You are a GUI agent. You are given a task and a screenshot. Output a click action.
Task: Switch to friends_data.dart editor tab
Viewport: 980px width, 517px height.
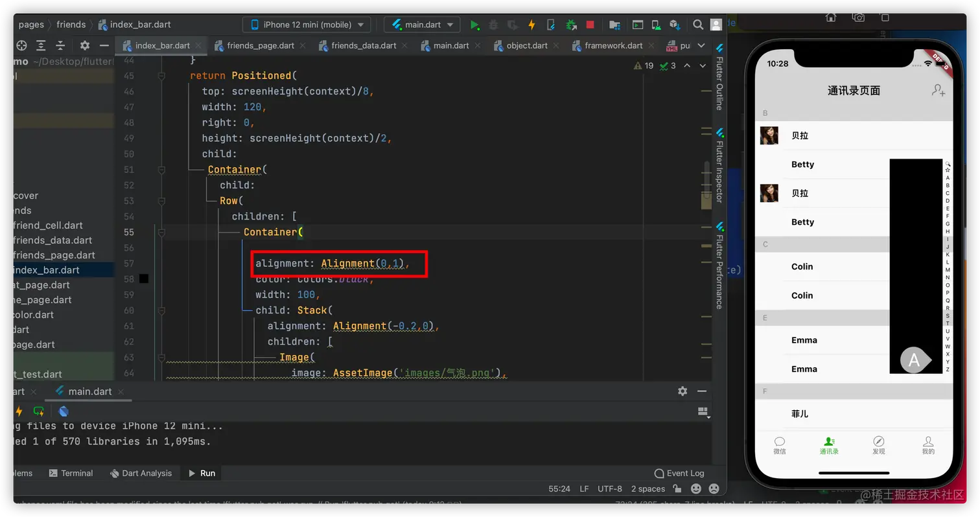click(364, 45)
